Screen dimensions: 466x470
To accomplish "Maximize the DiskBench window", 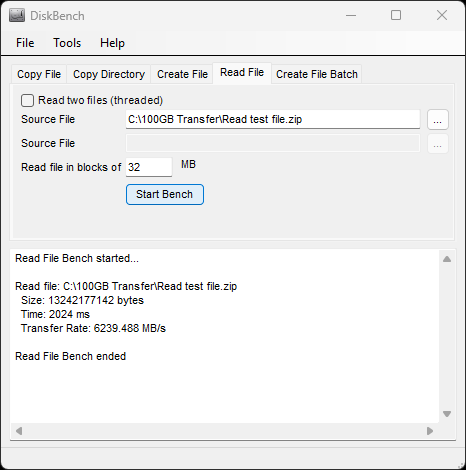I will (396, 15).
